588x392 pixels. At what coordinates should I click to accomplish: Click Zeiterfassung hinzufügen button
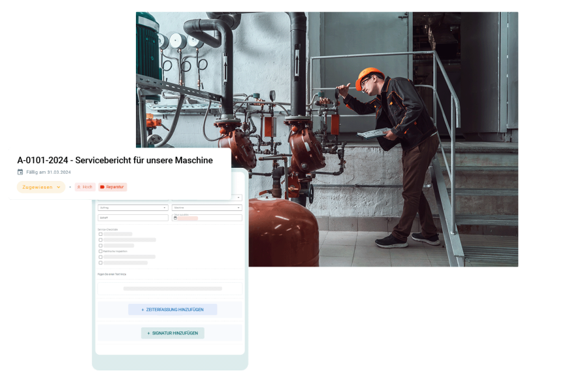click(172, 310)
